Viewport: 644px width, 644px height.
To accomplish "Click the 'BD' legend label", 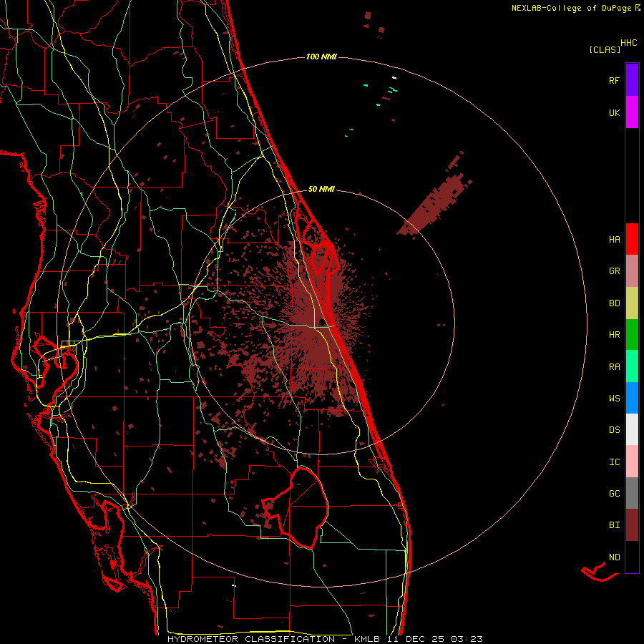I will pos(614,303).
